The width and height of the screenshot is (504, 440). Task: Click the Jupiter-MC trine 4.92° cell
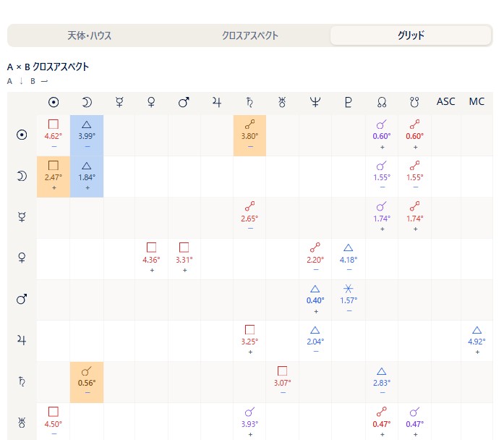(477, 341)
